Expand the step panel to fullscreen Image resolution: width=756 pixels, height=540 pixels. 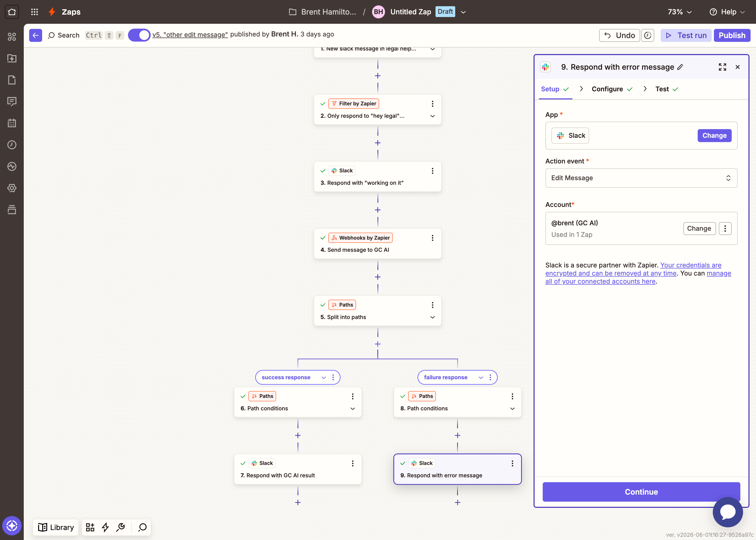coord(723,67)
